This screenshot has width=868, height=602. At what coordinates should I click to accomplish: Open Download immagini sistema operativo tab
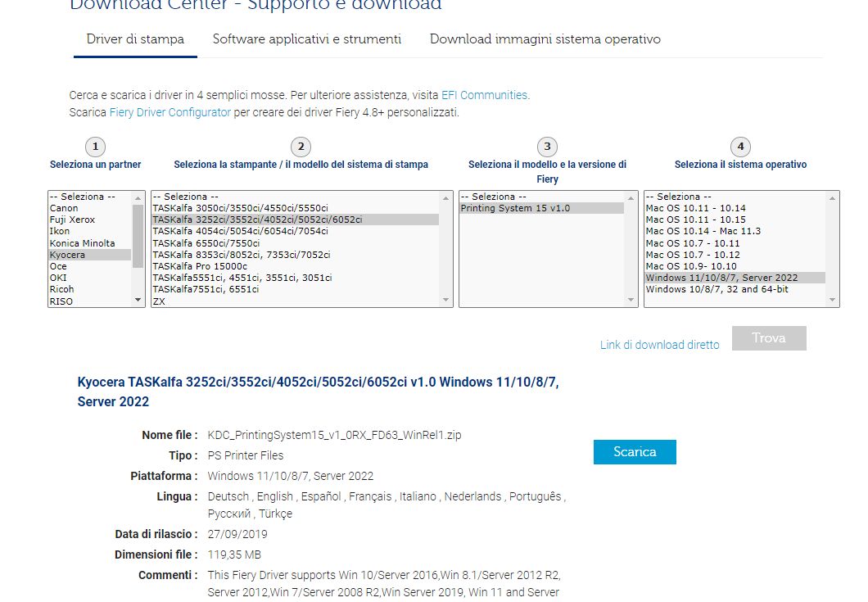click(545, 39)
